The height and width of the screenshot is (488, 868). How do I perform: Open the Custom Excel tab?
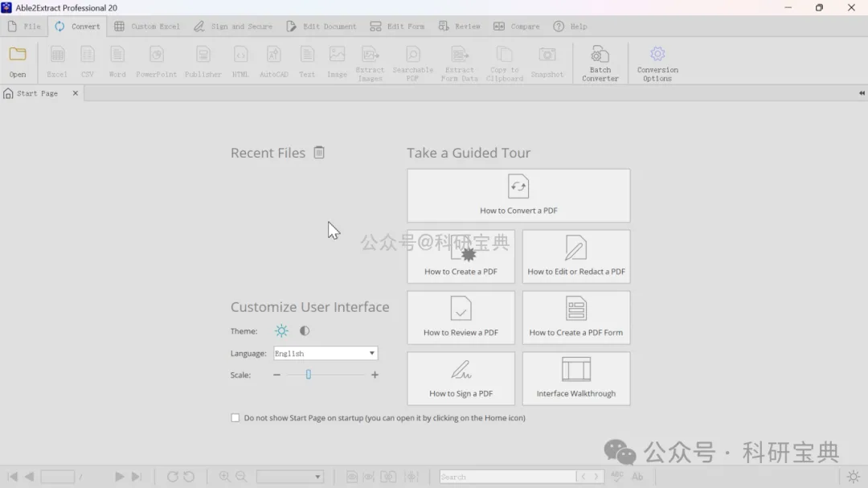coord(147,26)
